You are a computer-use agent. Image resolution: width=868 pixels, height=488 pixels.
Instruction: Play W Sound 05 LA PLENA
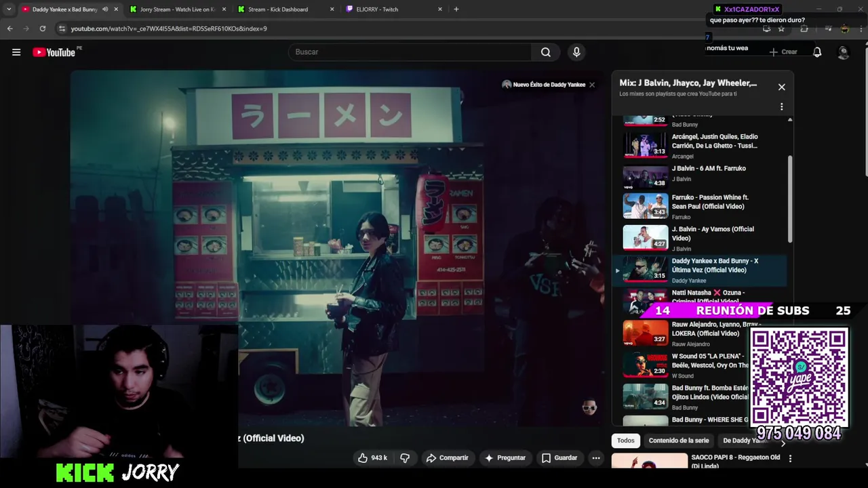coord(685,365)
